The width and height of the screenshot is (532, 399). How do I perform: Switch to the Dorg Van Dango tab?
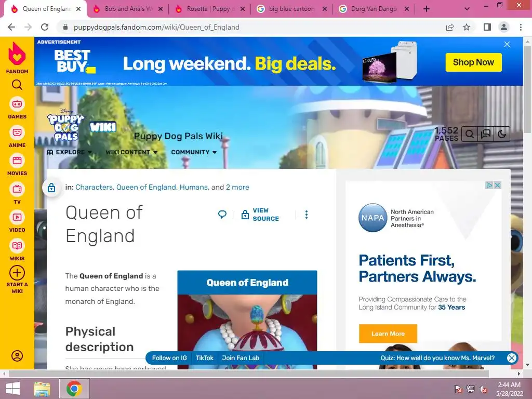click(x=374, y=9)
